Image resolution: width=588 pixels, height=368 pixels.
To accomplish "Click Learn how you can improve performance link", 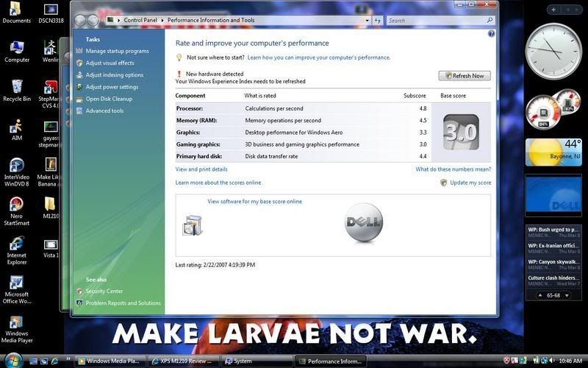I will click(319, 57).
